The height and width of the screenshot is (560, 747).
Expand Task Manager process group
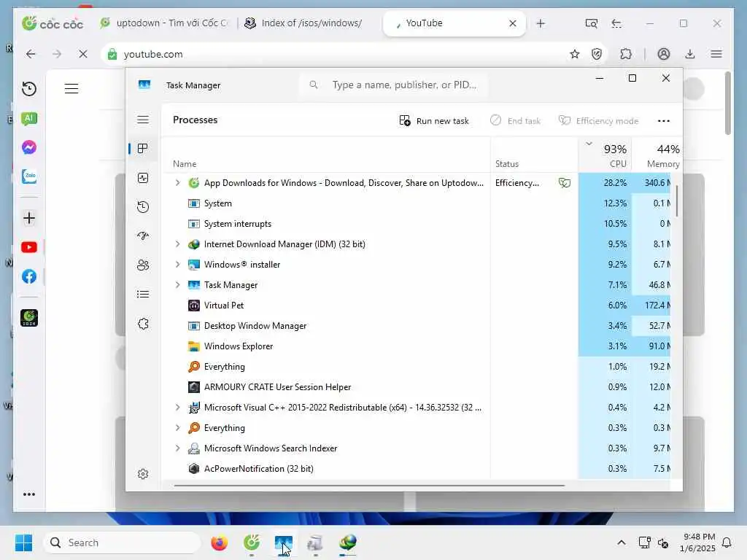[178, 285]
